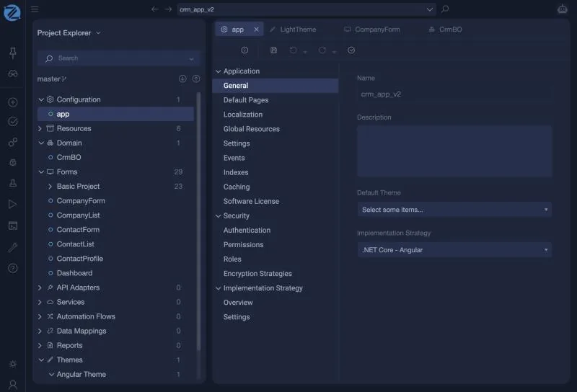Select Global Resources settings item
This screenshot has width=577, height=392.
click(x=251, y=129)
